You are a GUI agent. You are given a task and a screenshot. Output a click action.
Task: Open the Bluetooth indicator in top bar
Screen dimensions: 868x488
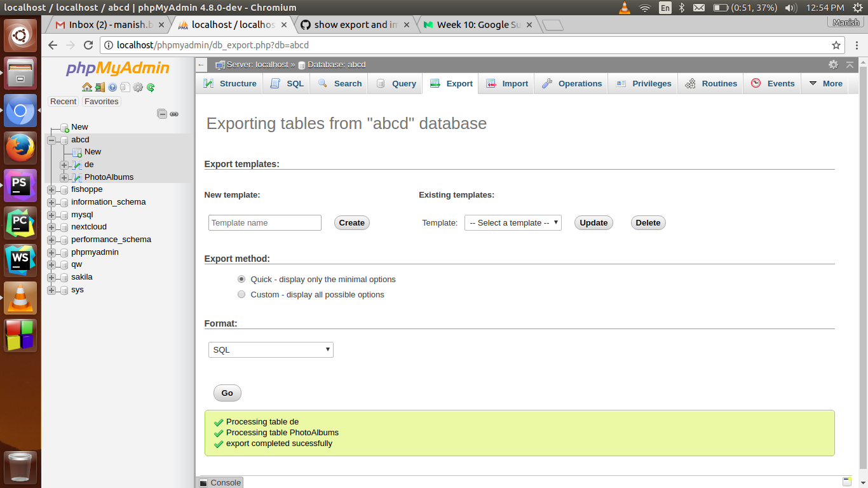click(682, 8)
